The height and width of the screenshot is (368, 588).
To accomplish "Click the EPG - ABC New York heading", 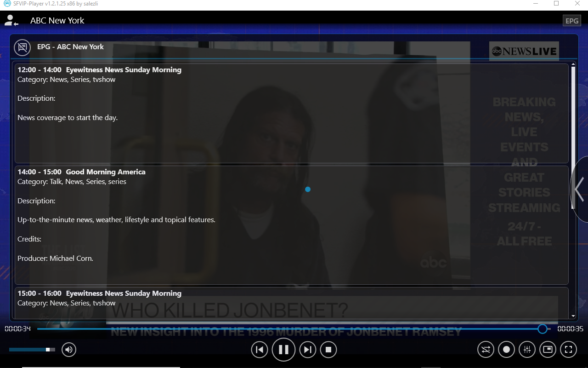I will pyautogui.click(x=70, y=47).
